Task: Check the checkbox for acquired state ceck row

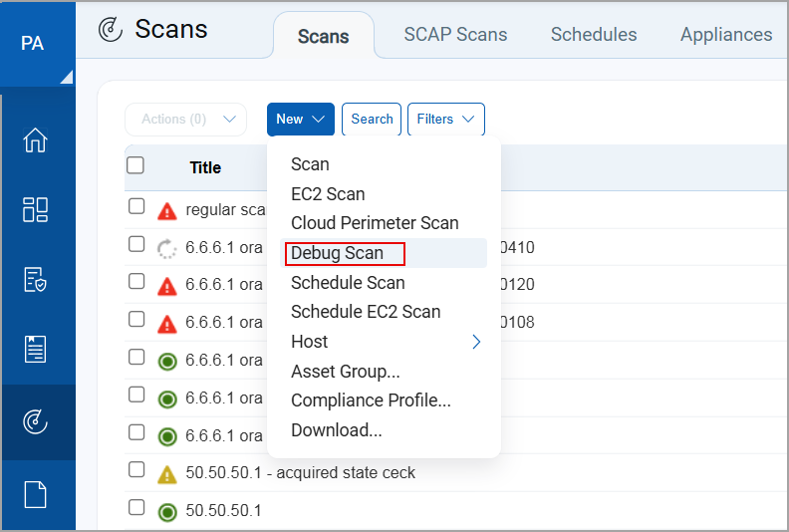Action: click(136, 469)
